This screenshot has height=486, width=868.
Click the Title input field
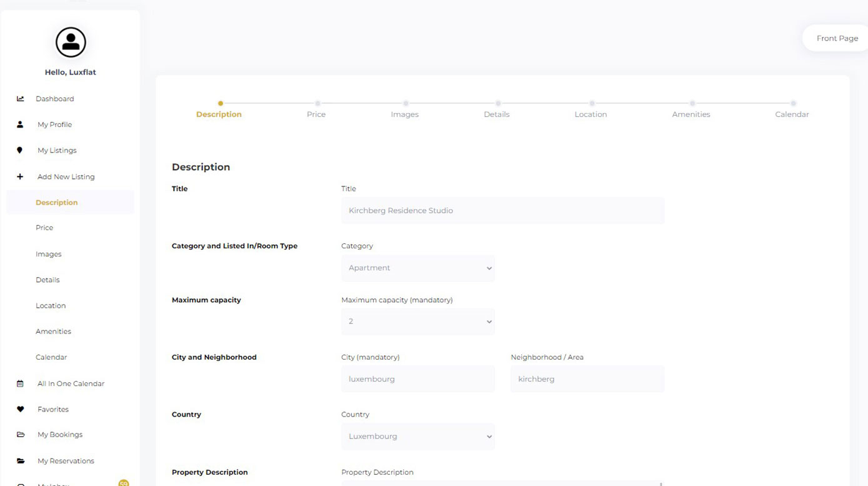502,211
